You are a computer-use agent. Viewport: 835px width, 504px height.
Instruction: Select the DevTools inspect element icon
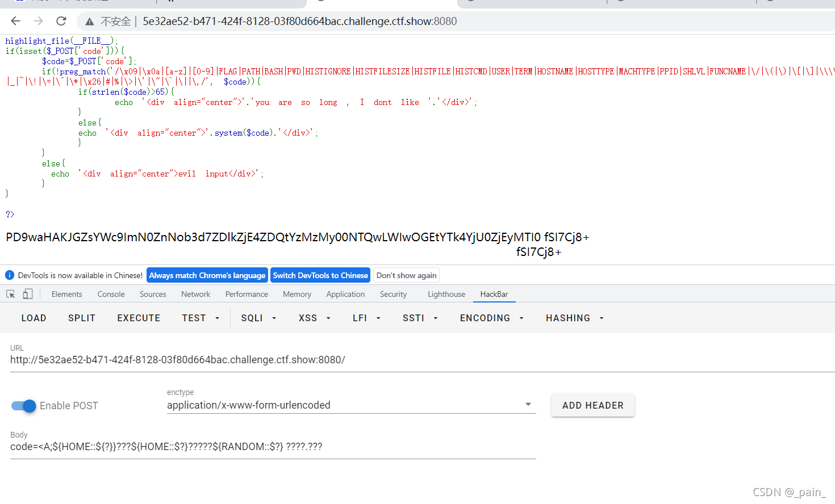10,294
